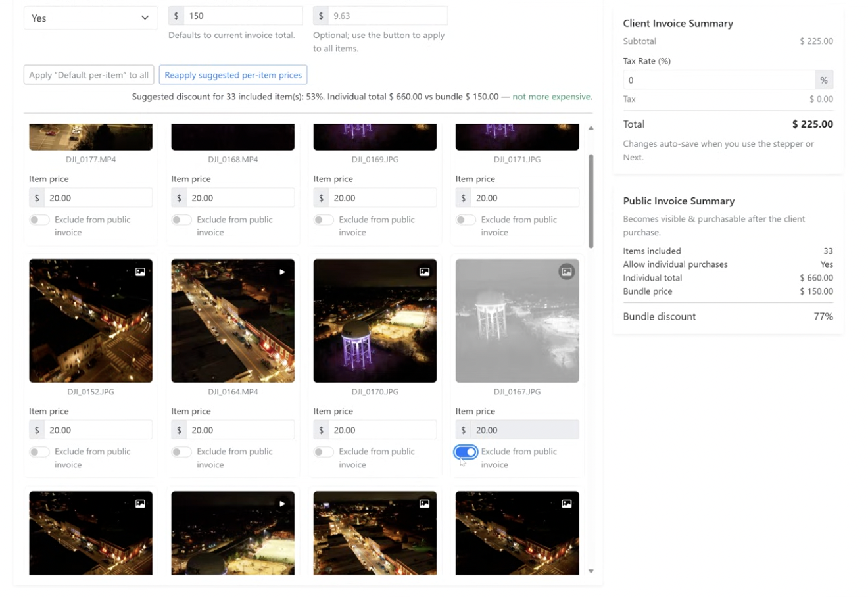The image size is (868, 597).
Task: Open the Yes dropdown selector
Action: [91, 18]
